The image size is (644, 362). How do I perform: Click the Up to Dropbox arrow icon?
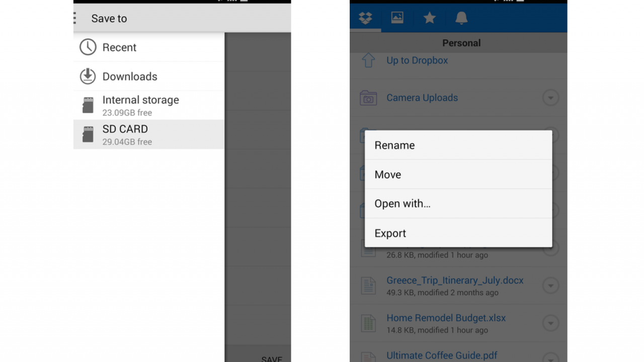[x=368, y=61]
